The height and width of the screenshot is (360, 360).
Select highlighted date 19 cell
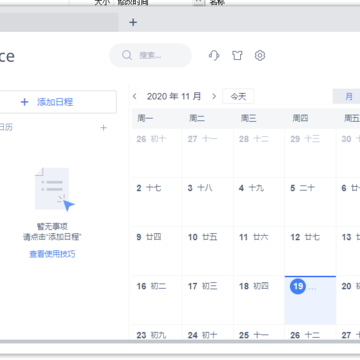click(x=310, y=300)
